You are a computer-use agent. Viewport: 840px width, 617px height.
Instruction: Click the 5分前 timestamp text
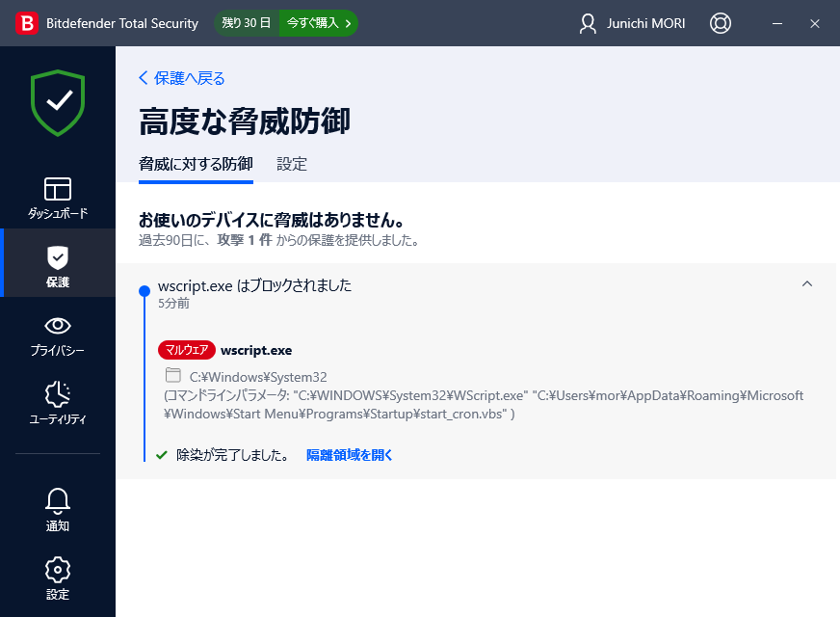[173, 304]
